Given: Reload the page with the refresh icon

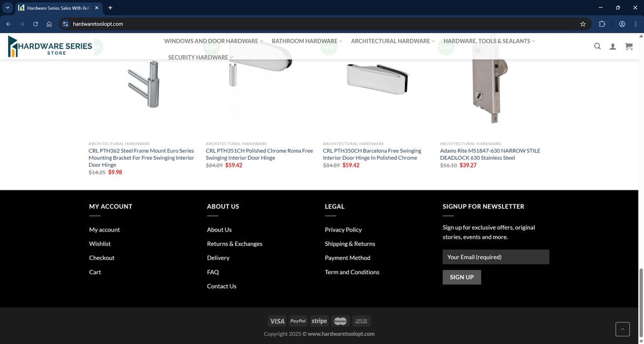Looking at the screenshot, I should point(35,24).
